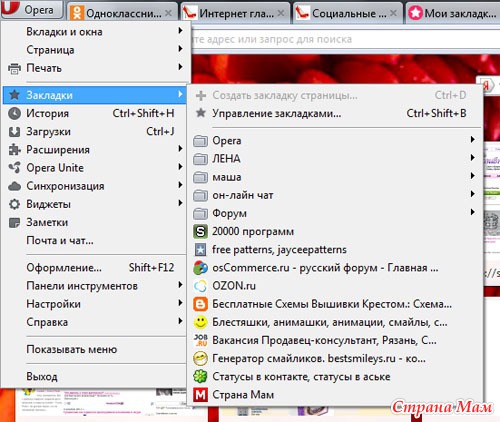Click the smiley icon for Блестяшки

point(200,322)
